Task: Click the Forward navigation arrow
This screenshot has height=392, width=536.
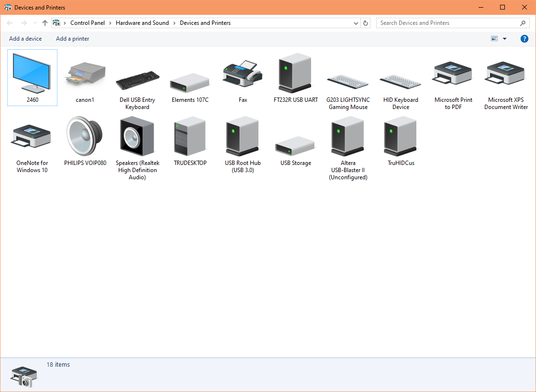Action: (x=23, y=23)
